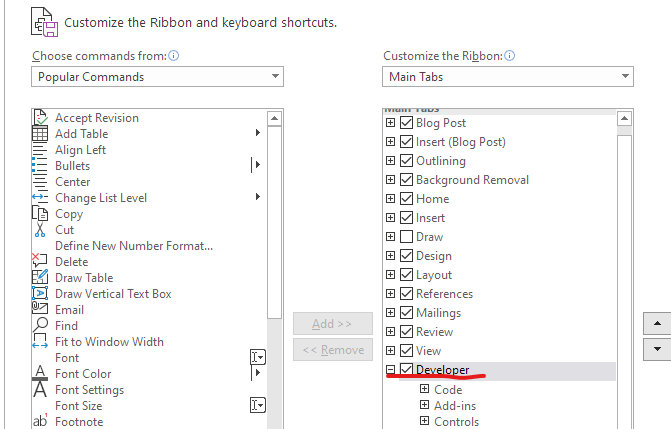Click the << Remove button

pyautogui.click(x=332, y=350)
